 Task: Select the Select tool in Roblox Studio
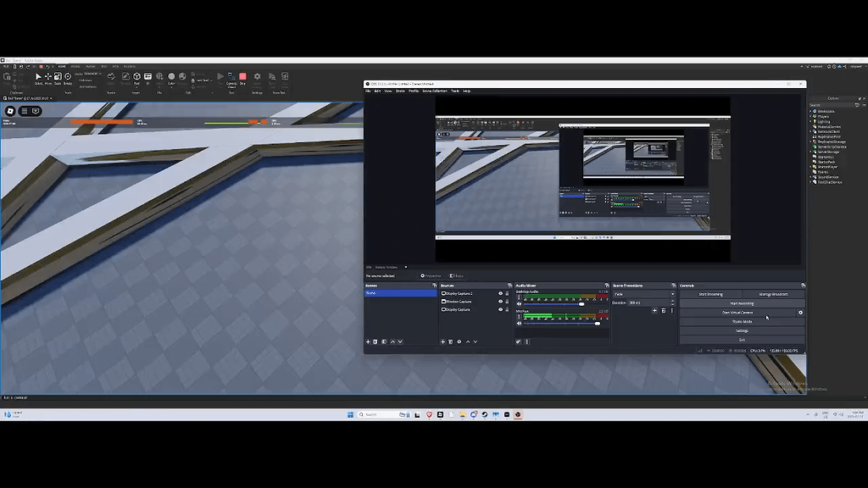[x=38, y=78]
